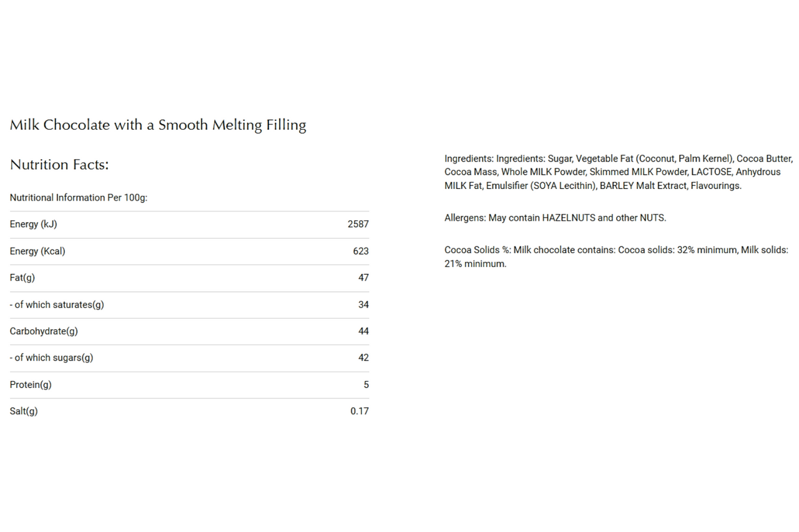Click the of which sugars(g) label
This screenshot has height=532, width=799.
(x=51, y=358)
